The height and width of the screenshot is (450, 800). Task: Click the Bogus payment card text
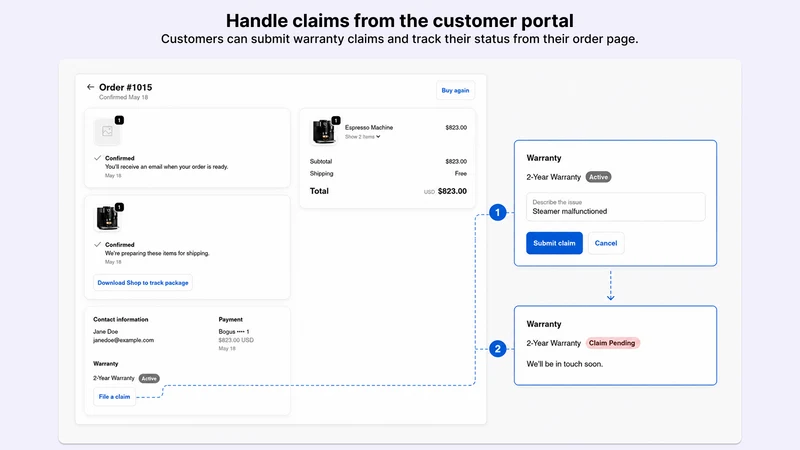[x=234, y=332]
